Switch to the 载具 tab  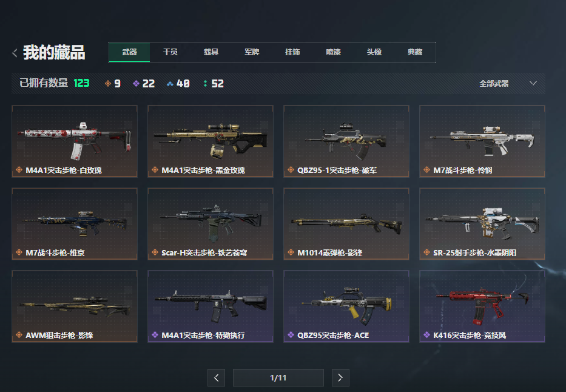coord(211,52)
